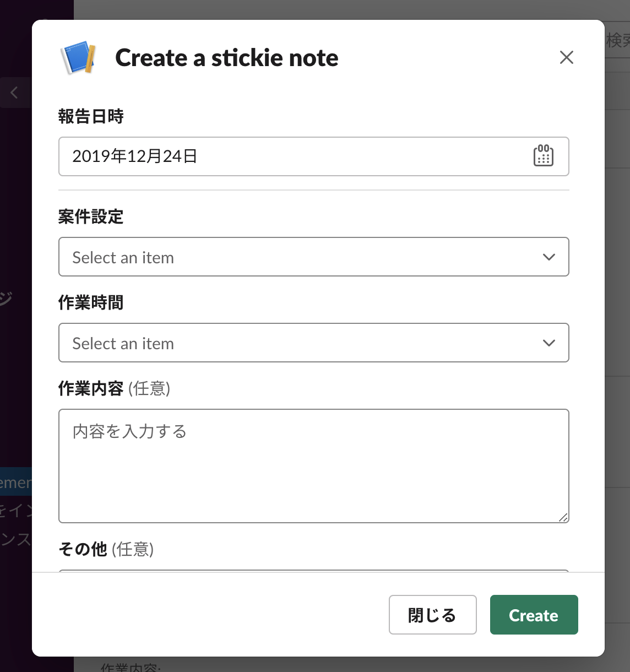Screen dimensions: 630x672
Task: Click the 作業内容 (任意) label
Action: coord(114,388)
